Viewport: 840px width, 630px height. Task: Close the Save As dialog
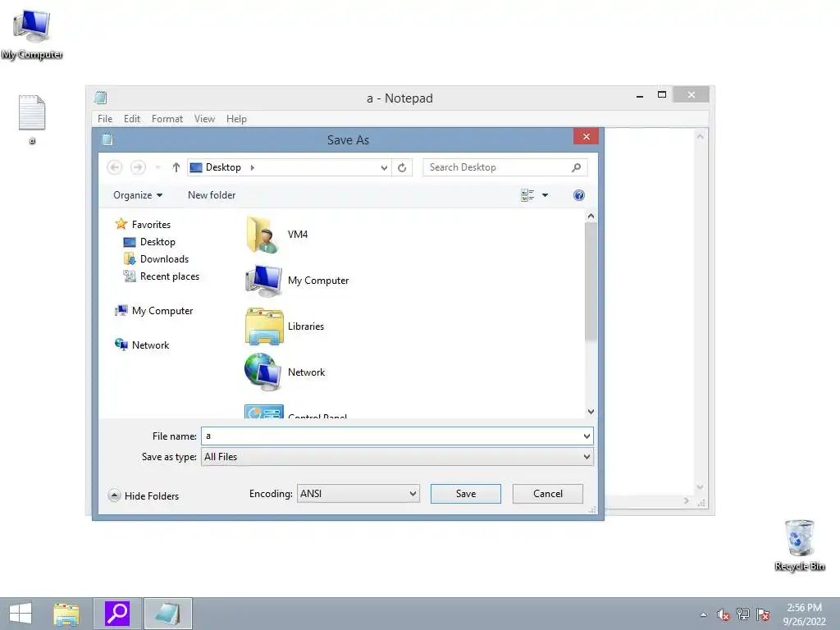point(586,137)
